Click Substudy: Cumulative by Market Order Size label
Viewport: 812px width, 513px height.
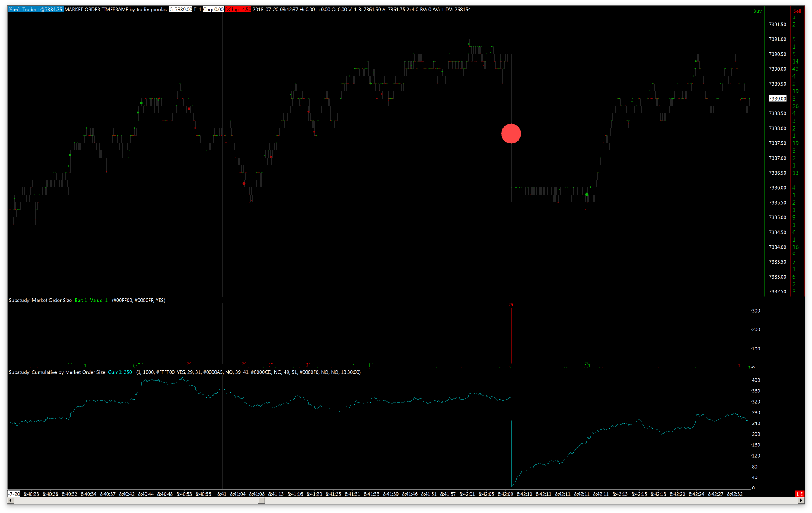[57, 372]
